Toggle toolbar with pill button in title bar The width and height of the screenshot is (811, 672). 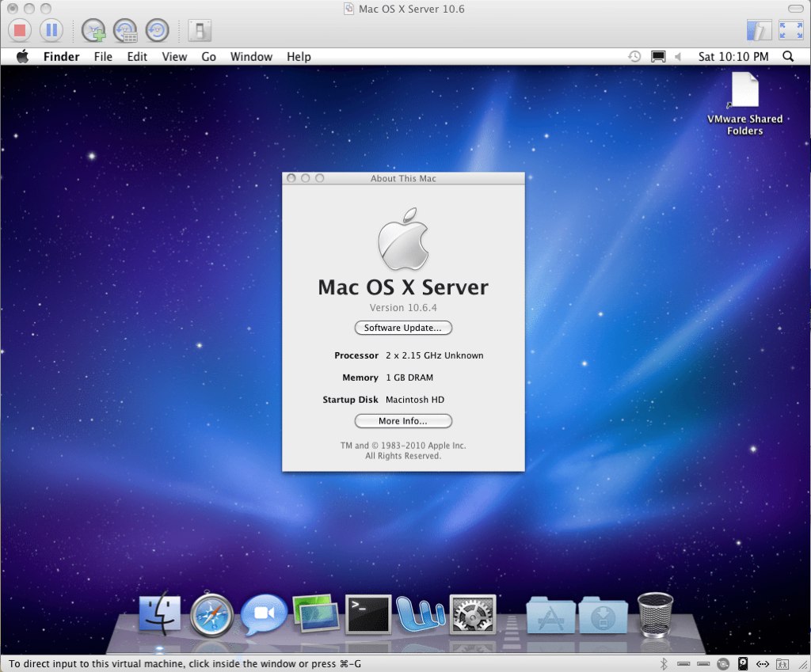pos(795,9)
